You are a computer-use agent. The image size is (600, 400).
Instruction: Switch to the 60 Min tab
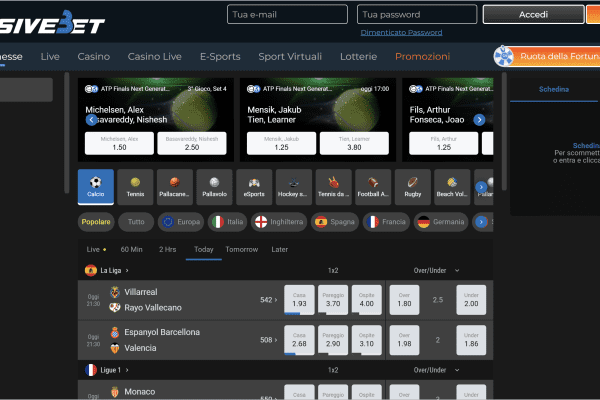coord(131,250)
